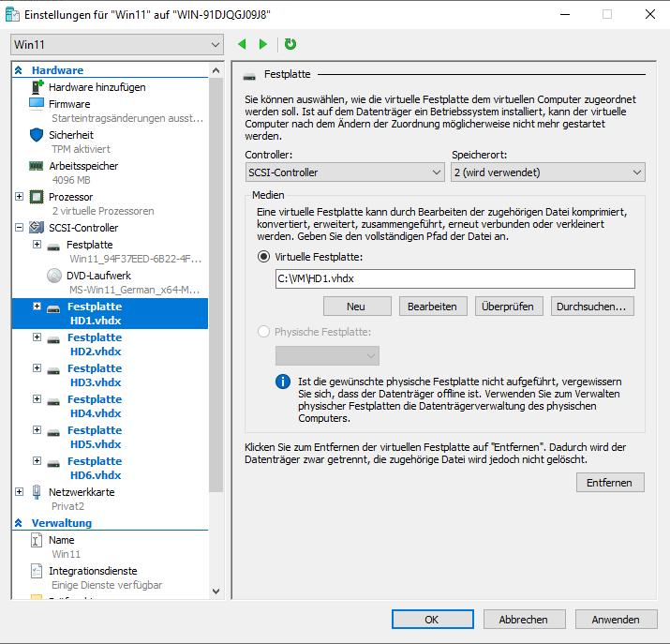Image resolution: width=670 pixels, height=644 pixels.
Task: Click the green refresh icon
Action: 290,44
